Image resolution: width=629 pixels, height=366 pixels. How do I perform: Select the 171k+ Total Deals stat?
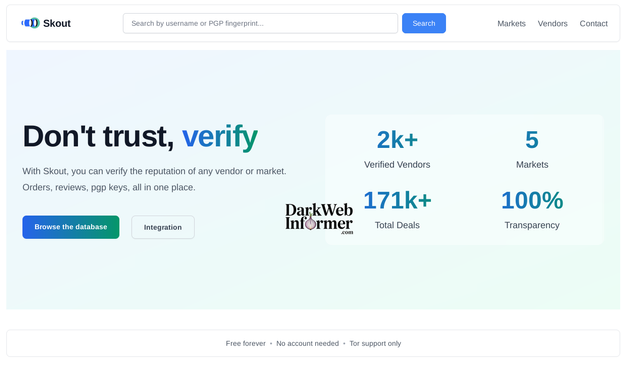397,209
